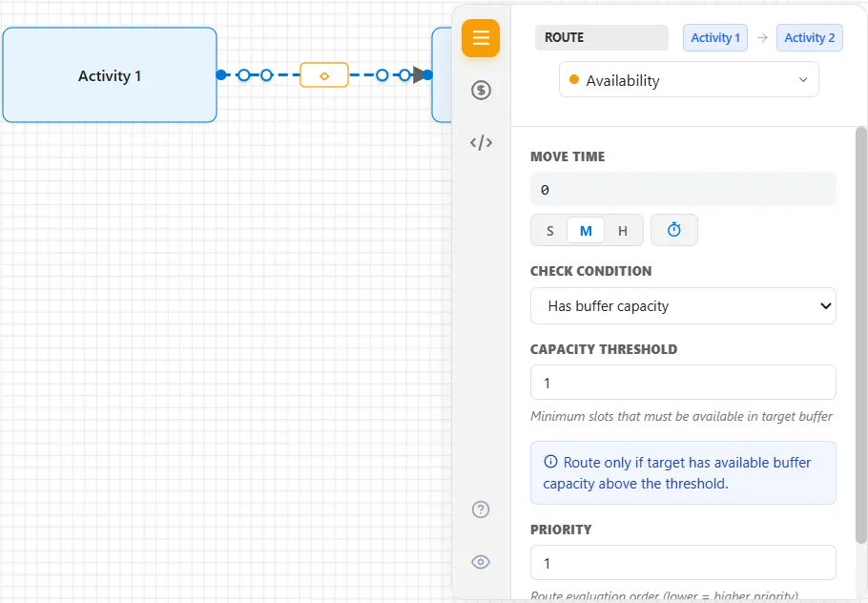The width and height of the screenshot is (868, 603).
Task: Open the Availability route type dropdown
Action: 689,80
